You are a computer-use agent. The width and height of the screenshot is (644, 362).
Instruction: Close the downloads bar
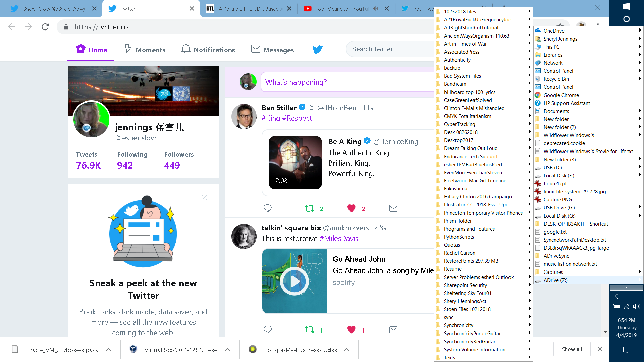600,349
